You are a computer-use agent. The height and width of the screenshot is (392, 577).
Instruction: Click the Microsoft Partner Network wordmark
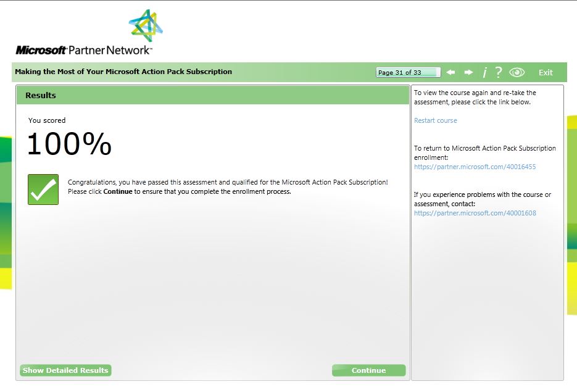83,50
